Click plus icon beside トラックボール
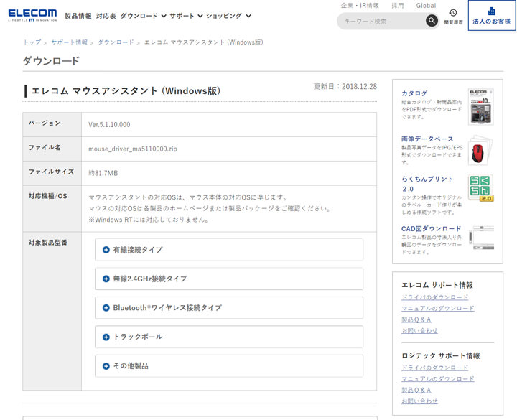This screenshot has width=517, height=420. pos(106,337)
